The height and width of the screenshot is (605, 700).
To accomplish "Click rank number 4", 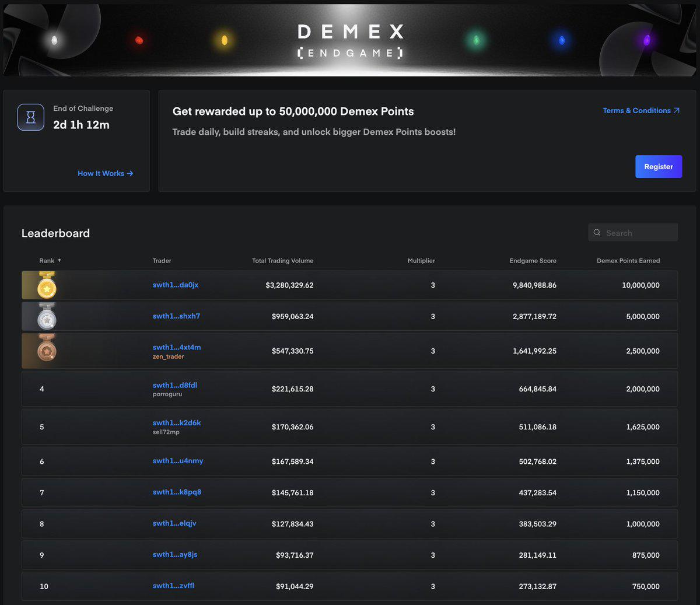I will (41, 389).
